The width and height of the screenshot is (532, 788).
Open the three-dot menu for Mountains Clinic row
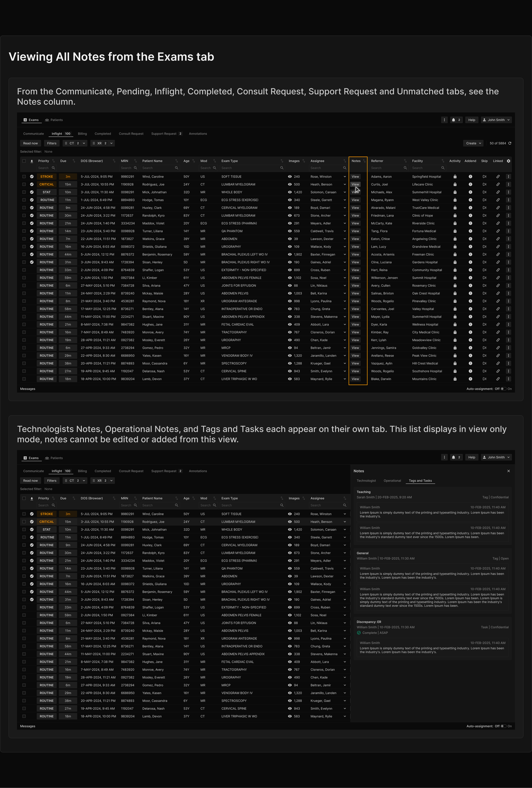[x=508, y=379]
